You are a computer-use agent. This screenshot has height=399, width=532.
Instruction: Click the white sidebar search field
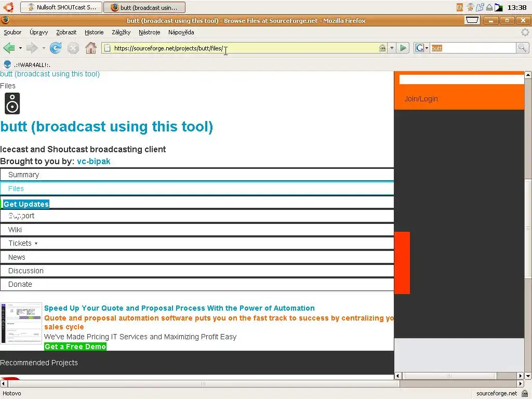point(461,79)
